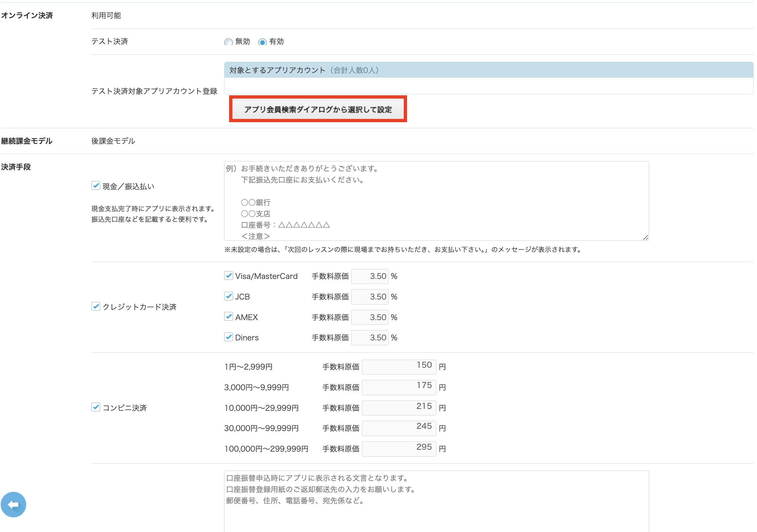Screen dimensions: 757x532
Task: Click the 口座振替 message textarea
Action: click(x=436, y=501)
